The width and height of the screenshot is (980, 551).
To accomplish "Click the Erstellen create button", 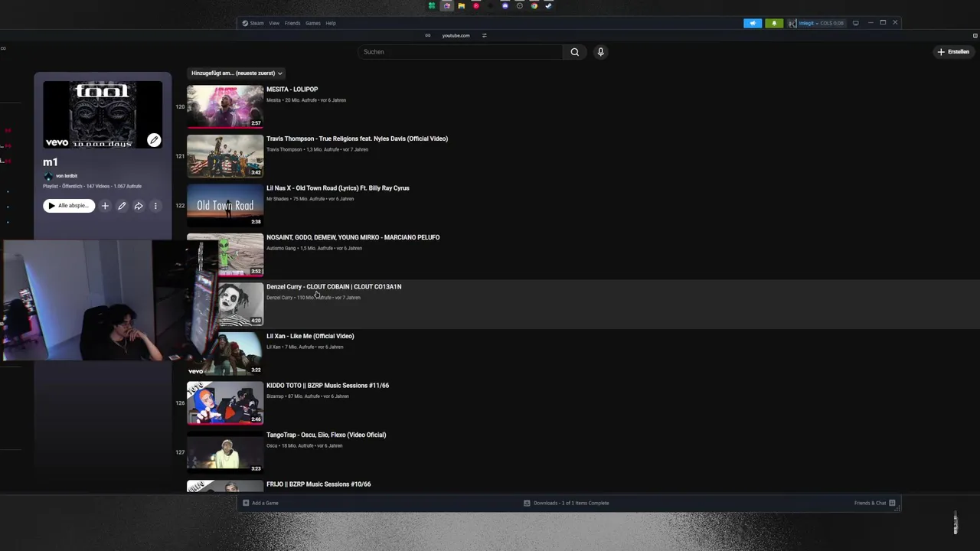I will [x=953, y=52].
